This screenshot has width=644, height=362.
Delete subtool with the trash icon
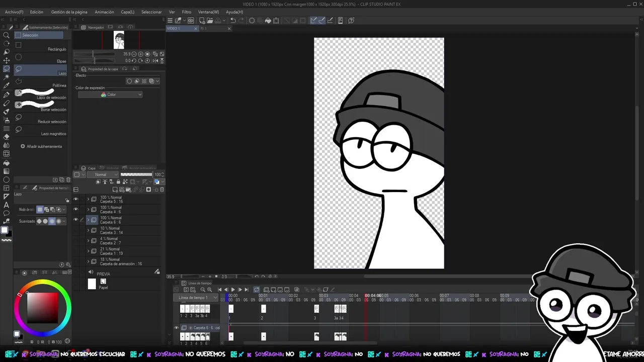pyautogui.click(x=68, y=179)
